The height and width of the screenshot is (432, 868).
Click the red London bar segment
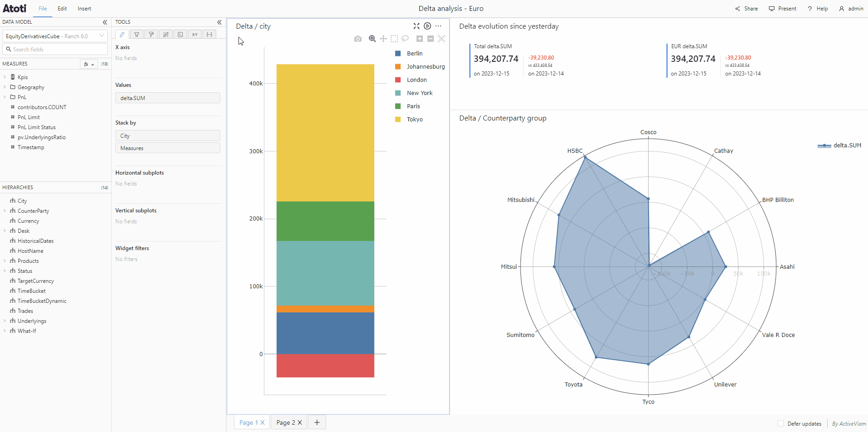pos(325,366)
